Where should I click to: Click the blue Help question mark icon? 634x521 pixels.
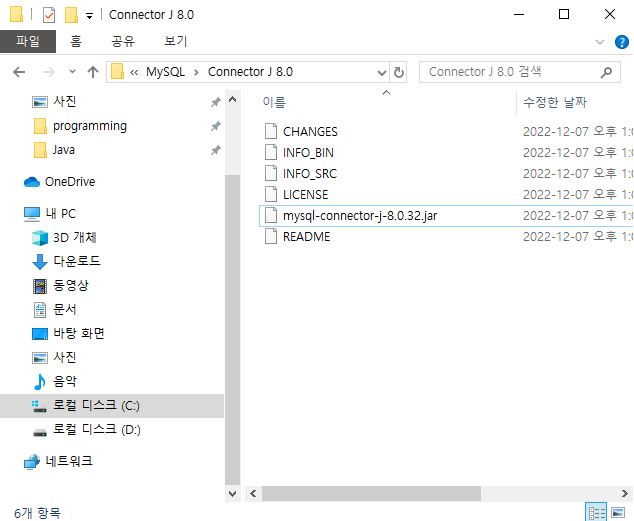click(621, 42)
